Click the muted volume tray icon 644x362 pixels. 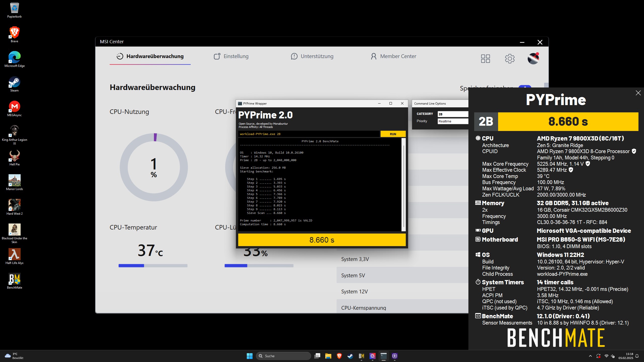point(613,356)
